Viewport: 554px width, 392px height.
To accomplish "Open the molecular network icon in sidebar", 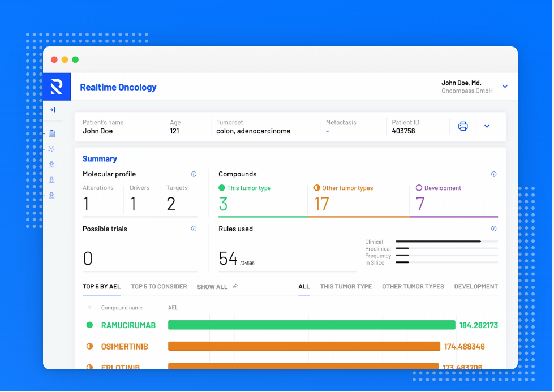I will tap(51, 149).
